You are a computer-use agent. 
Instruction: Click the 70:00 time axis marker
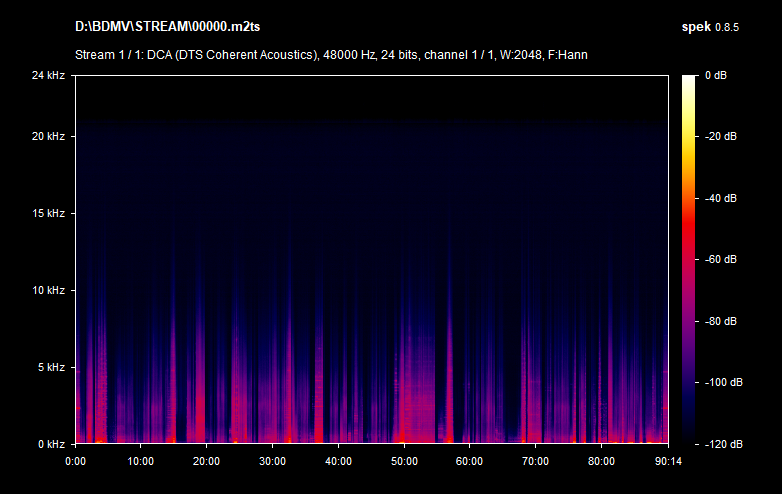click(x=536, y=461)
